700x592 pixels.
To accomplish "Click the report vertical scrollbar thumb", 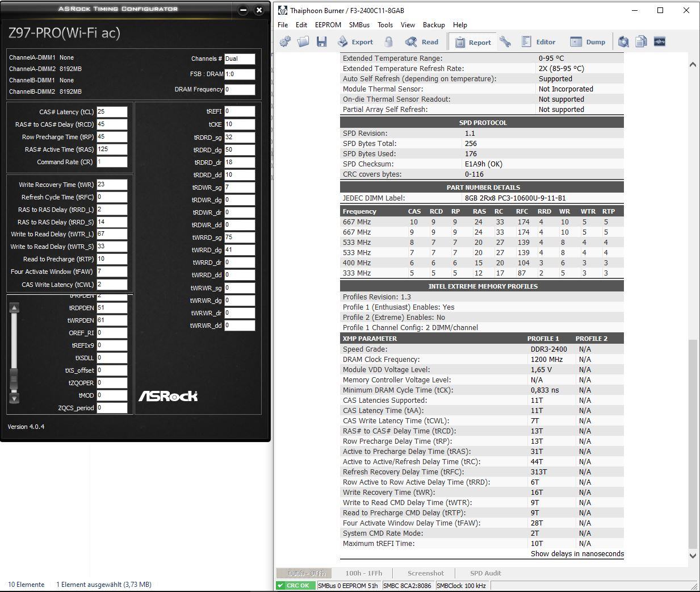I will tap(693, 443).
